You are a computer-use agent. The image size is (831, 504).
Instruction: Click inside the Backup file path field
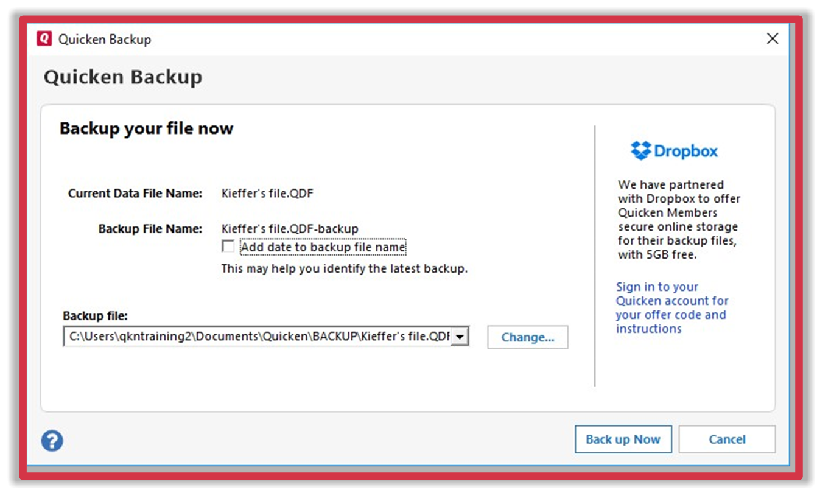point(259,336)
